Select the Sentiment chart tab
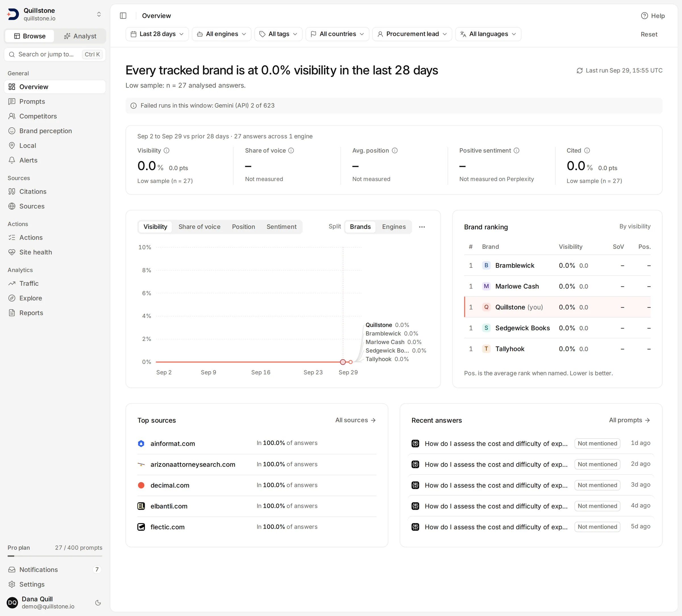The height and width of the screenshot is (616, 682). point(281,227)
